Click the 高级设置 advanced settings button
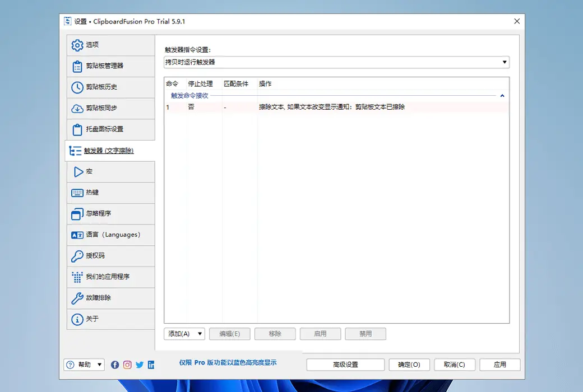The height and width of the screenshot is (392, 583). tap(345, 365)
